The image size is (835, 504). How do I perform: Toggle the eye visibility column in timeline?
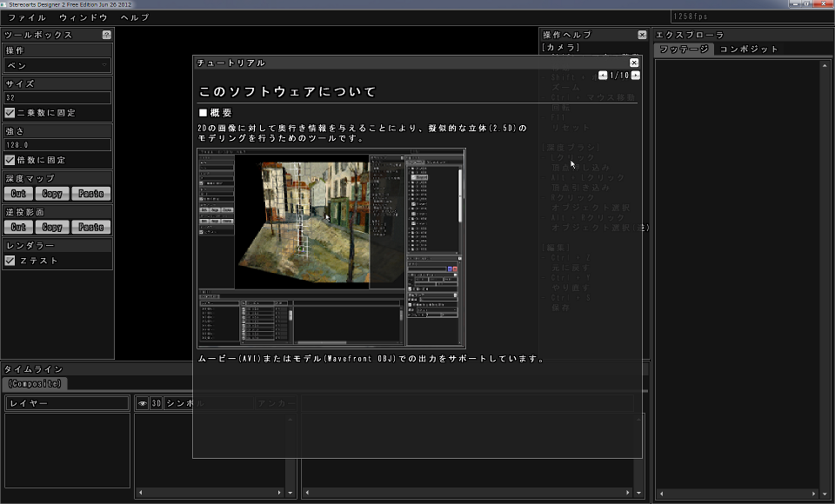[x=142, y=403]
